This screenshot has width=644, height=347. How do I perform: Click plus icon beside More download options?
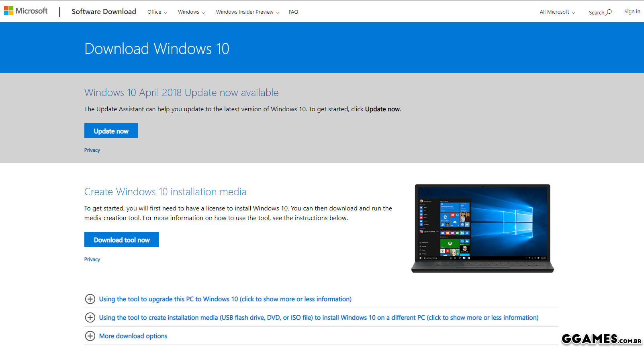click(x=90, y=336)
